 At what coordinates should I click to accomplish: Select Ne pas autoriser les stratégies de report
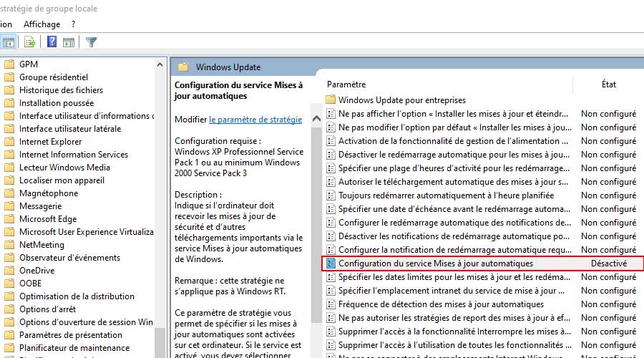pos(454,318)
